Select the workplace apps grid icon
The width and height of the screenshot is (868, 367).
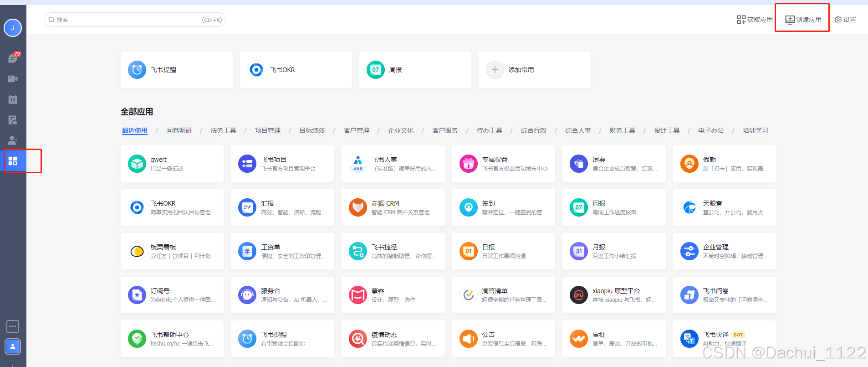pyautogui.click(x=13, y=161)
